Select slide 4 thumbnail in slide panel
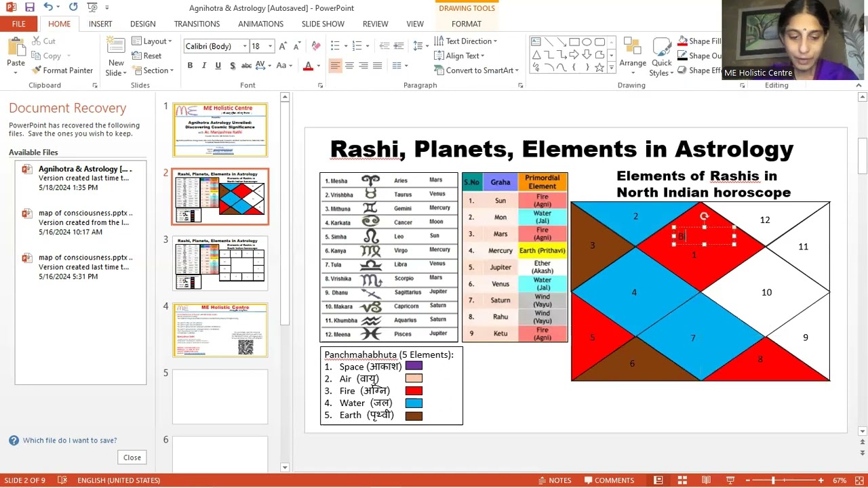Image resolution: width=868 pixels, height=488 pixels. pyautogui.click(x=220, y=330)
